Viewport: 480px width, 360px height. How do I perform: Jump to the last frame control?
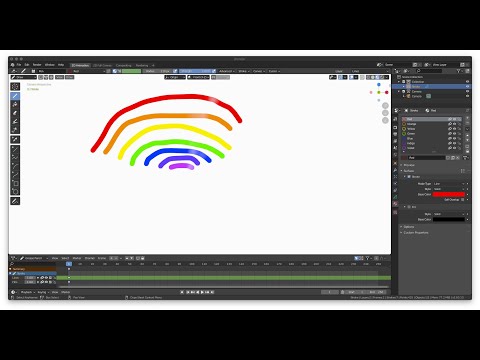tap(212, 292)
